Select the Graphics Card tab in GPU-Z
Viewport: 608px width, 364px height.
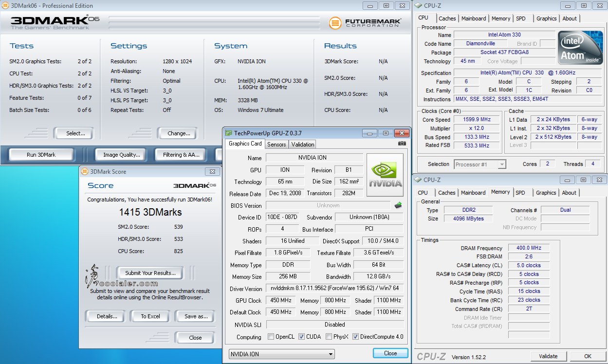pyautogui.click(x=245, y=144)
